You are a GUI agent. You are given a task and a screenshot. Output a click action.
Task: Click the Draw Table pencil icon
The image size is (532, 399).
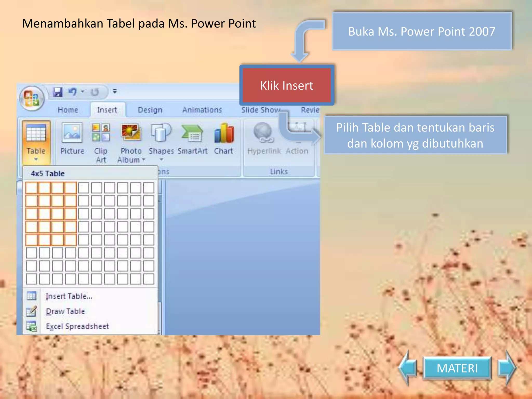click(x=32, y=311)
